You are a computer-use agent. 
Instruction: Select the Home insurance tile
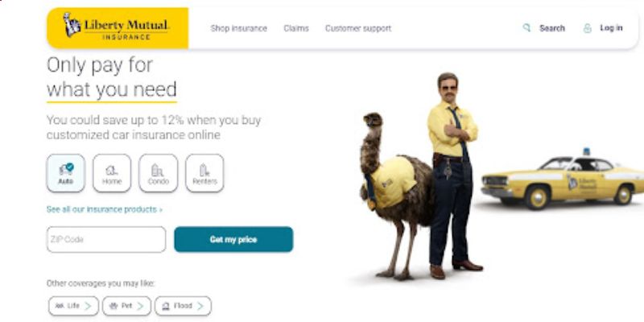[112, 173]
